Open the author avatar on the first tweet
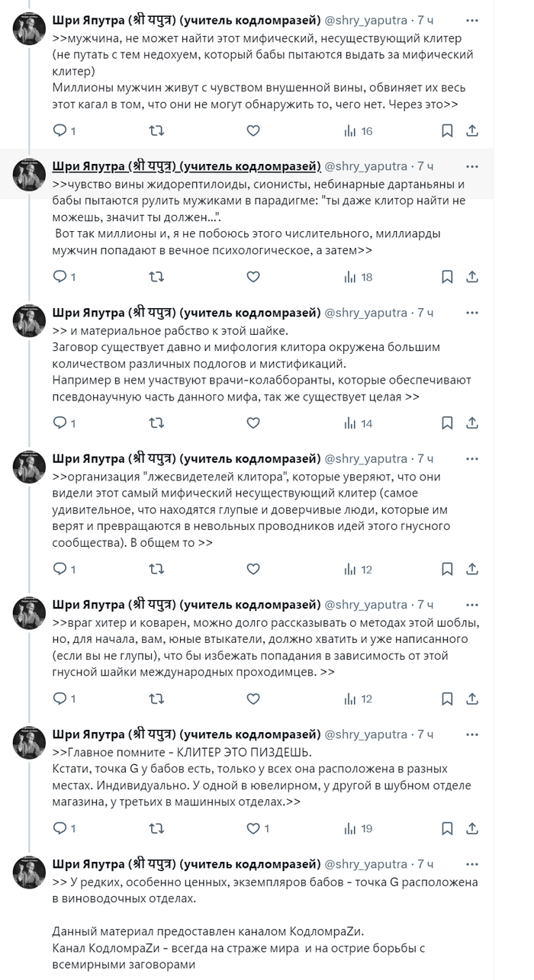 point(29,30)
